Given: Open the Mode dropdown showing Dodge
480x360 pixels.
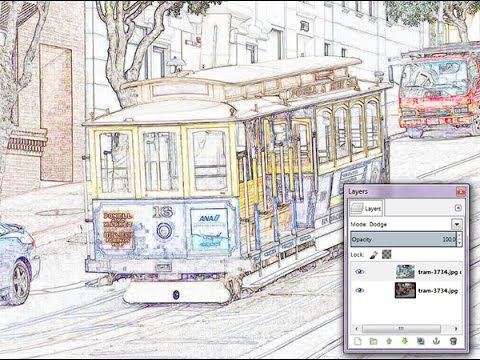Looking at the screenshot, I should click(x=457, y=224).
